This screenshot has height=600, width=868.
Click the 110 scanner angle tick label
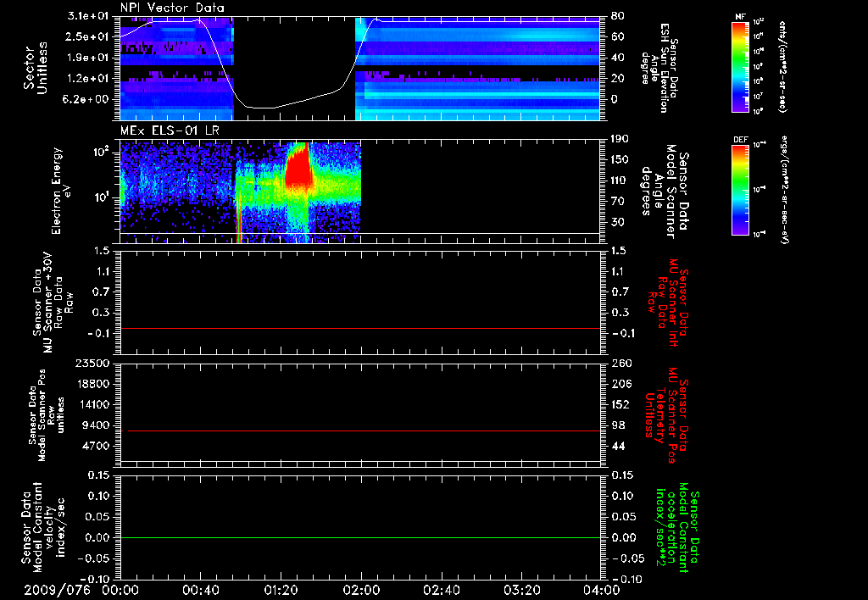[x=620, y=181]
